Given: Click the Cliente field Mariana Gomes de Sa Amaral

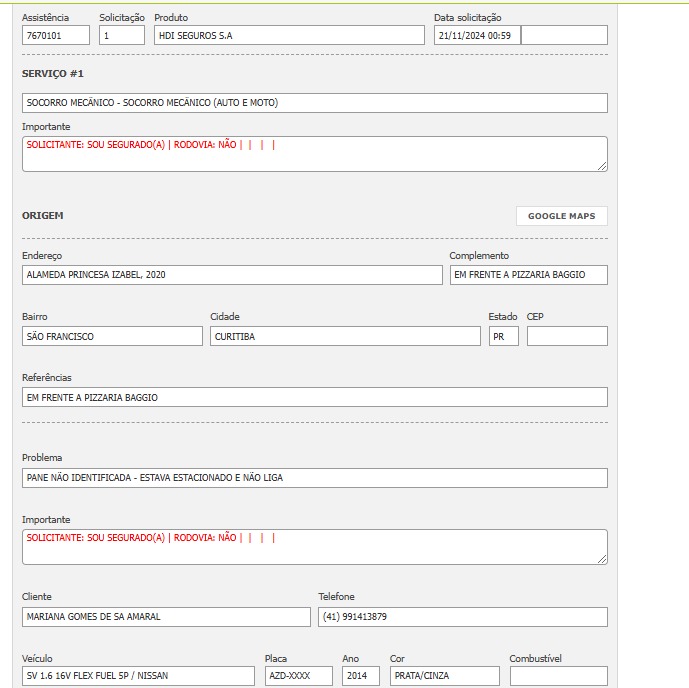Looking at the screenshot, I should 166,617.
